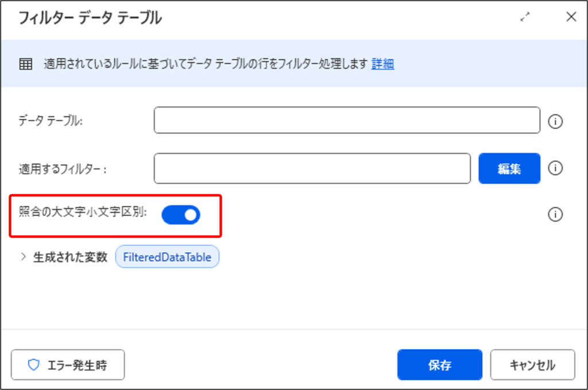
Task: Close the フィルター データ テーブル dialog
Action: (571, 17)
